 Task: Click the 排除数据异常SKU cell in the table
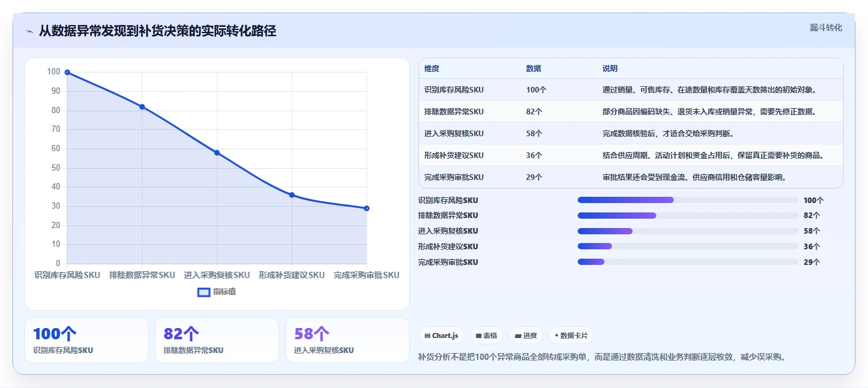pyautogui.click(x=454, y=112)
